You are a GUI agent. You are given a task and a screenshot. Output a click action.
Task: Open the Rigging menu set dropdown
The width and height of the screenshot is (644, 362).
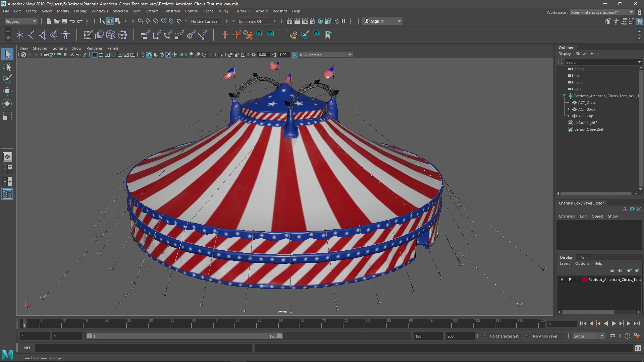pos(21,21)
